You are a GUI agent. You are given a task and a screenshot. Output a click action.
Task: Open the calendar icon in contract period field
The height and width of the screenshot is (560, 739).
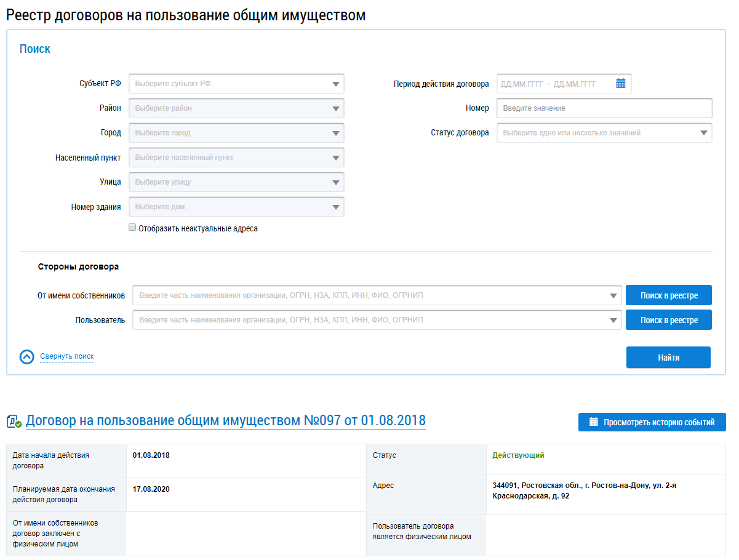pos(620,84)
